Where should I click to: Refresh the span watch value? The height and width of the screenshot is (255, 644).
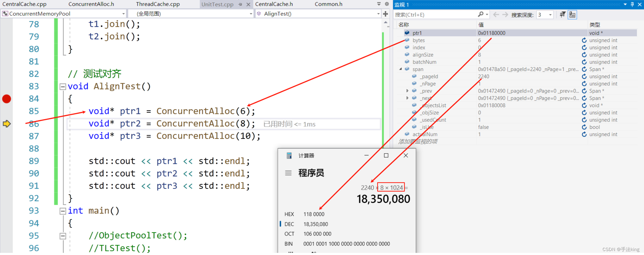coord(584,69)
